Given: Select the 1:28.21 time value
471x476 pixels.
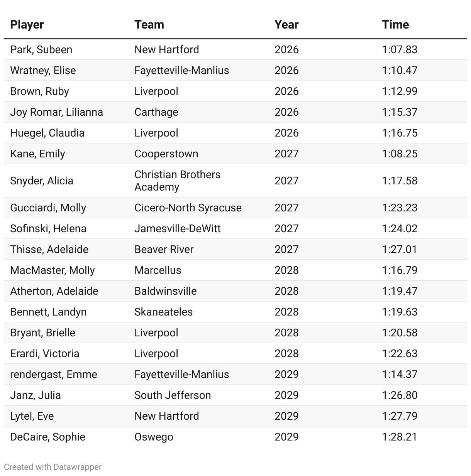Looking at the screenshot, I should click(x=400, y=437).
